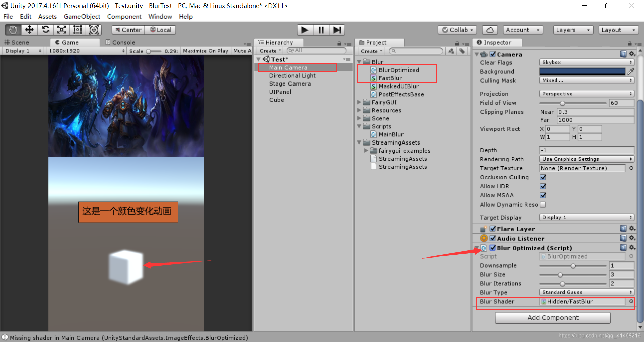Open the GameObject menu

coord(82,16)
